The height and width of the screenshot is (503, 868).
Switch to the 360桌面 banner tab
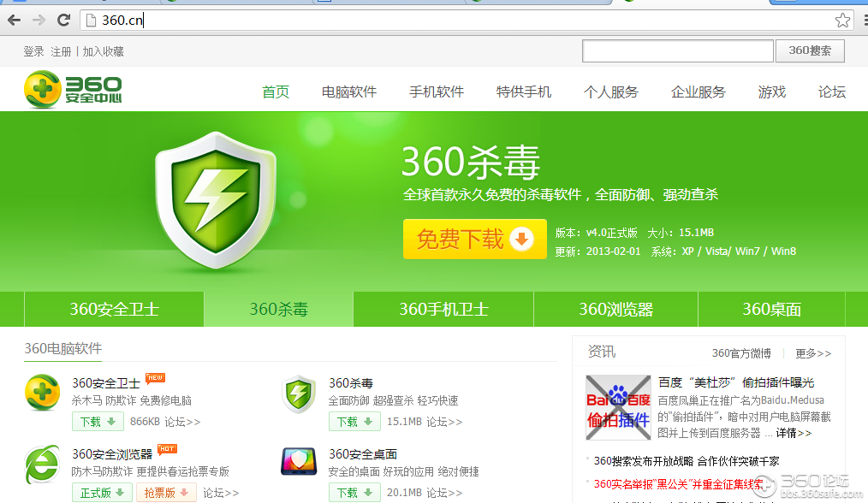click(x=771, y=309)
